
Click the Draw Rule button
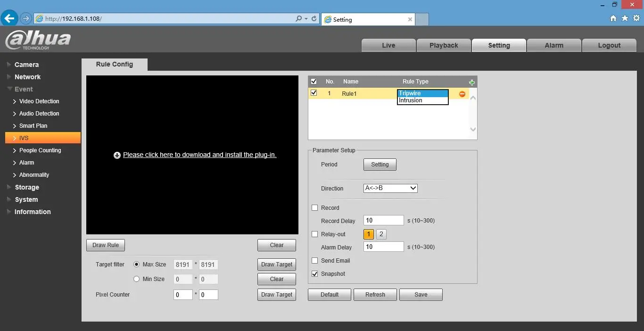coord(106,245)
